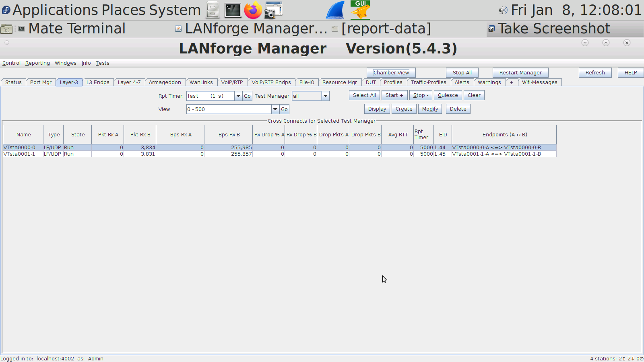644x362 pixels.
Task: Open the Reporting menu
Action: (x=37, y=63)
